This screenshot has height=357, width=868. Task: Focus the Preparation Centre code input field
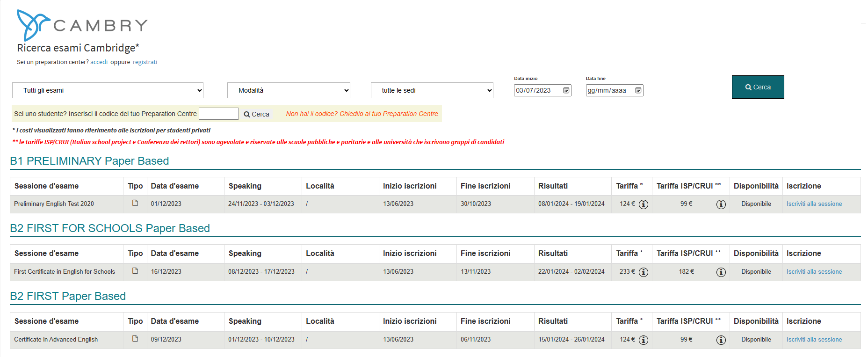[218, 114]
